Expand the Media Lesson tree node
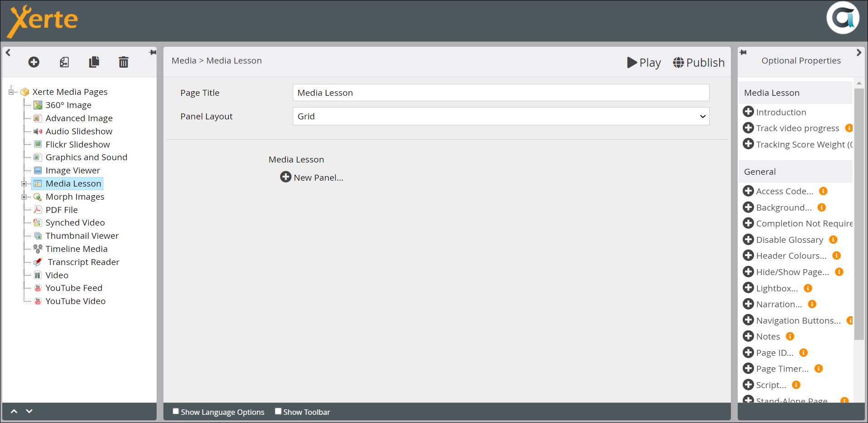 tap(24, 184)
